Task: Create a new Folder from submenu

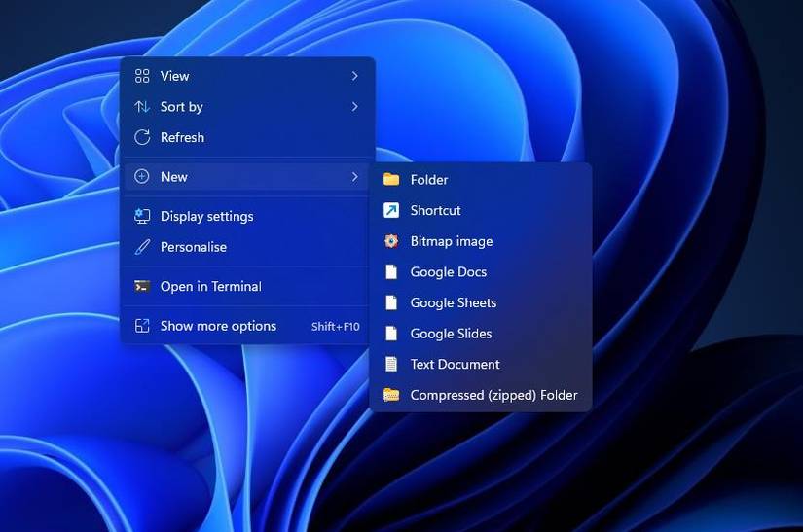Action: [x=481, y=180]
